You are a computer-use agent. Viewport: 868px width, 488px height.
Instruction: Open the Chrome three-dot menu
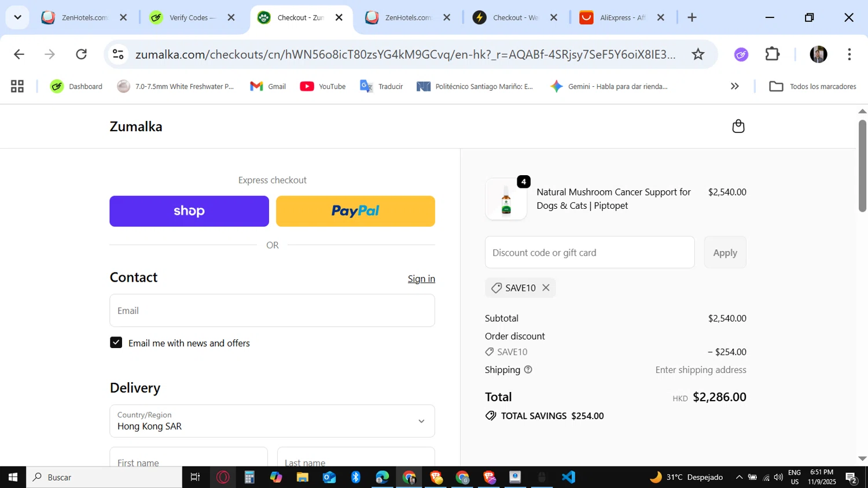(x=849, y=54)
